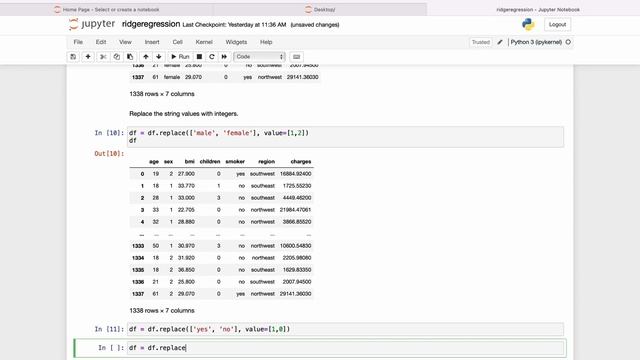This screenshot has height=360, width=640.
Task: Click the children column header
Action: [210, 162]
